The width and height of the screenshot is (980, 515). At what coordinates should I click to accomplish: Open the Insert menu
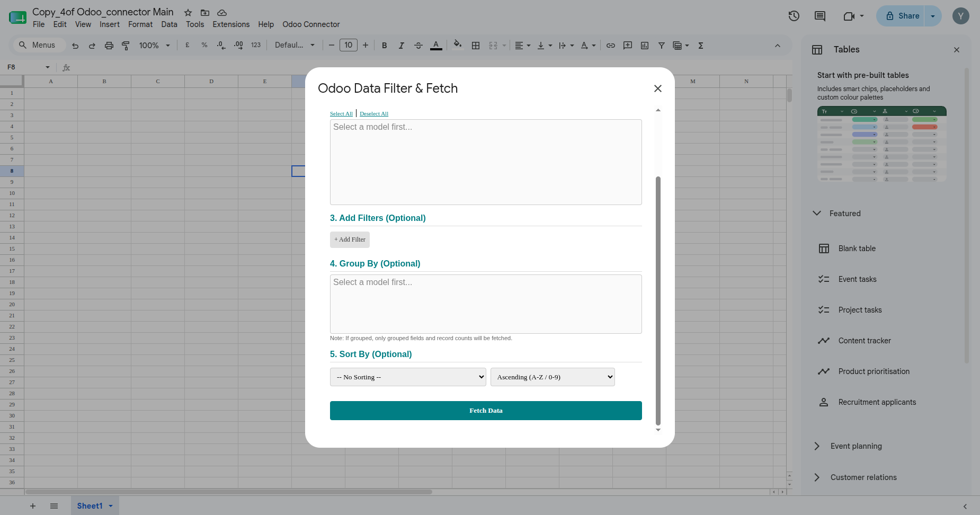coord(110,24)
